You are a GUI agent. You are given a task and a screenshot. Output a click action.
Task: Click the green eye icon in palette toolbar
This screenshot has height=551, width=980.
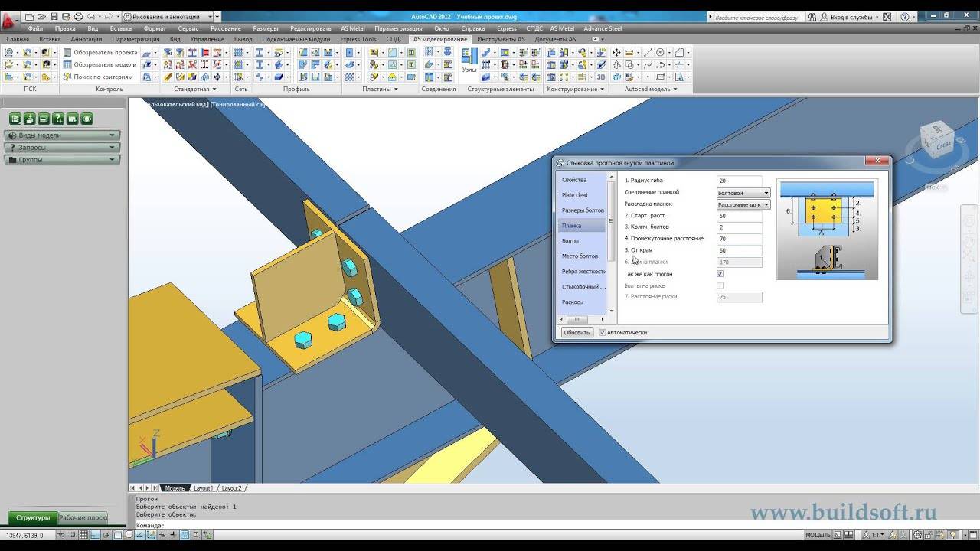coord(87,119)
